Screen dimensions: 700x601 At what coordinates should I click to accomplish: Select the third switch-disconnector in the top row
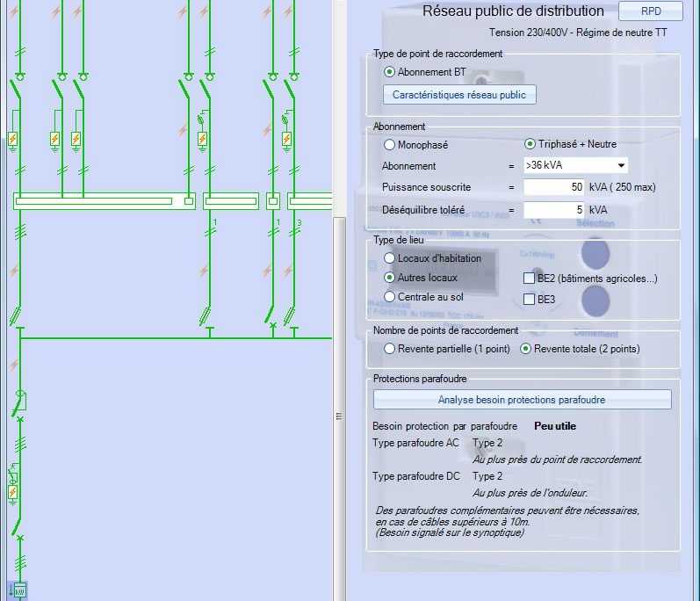[80, 86]
